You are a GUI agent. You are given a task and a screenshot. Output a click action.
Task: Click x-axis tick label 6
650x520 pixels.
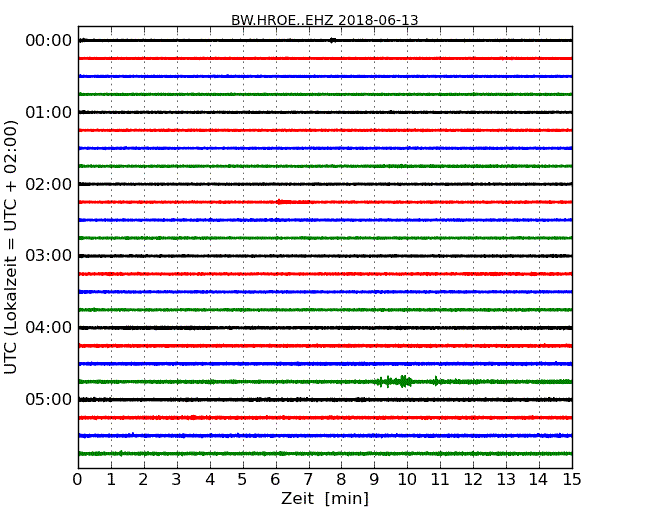[x=275, y=480]
